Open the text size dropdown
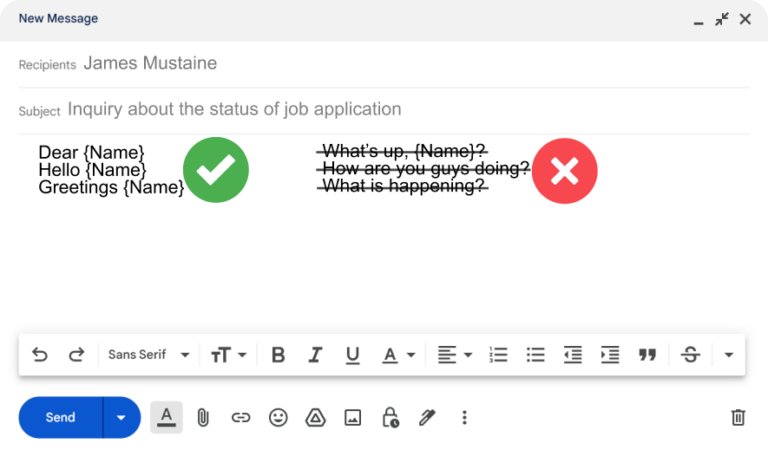Screen dimensions: 768x450 click(x=228, y=355)
